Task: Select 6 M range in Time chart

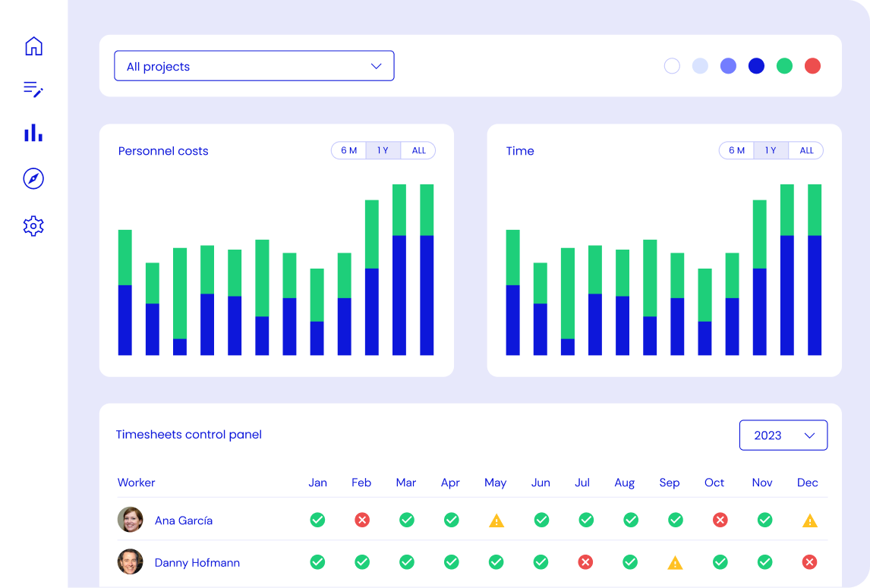Action: point(737,150)
